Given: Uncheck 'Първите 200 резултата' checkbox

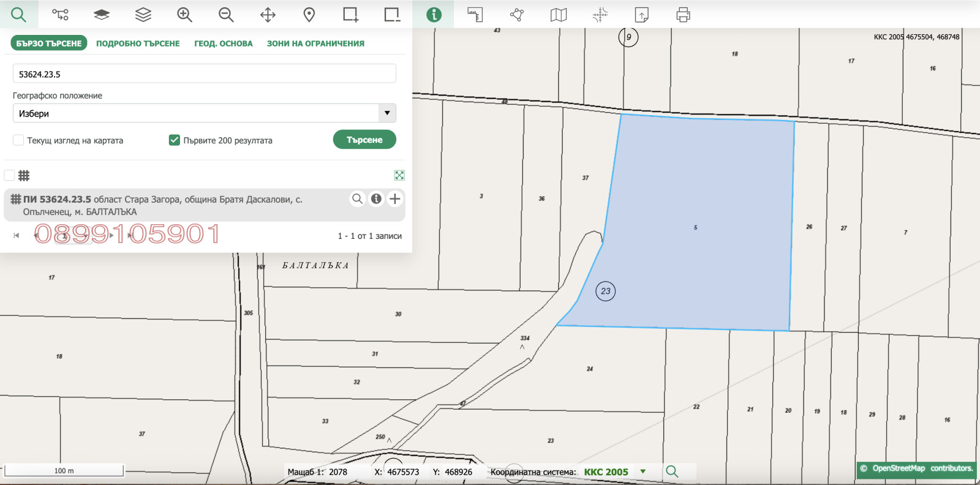Looking at the screenshot, I should click(x=175, y=140).
